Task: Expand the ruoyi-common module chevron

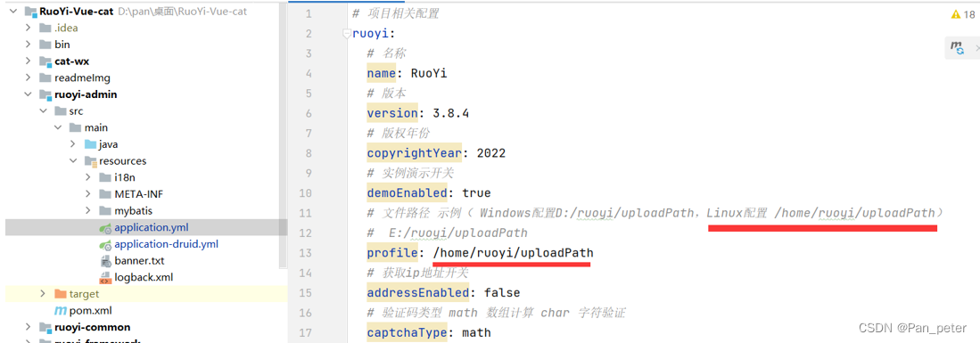Action: [28, 327]
